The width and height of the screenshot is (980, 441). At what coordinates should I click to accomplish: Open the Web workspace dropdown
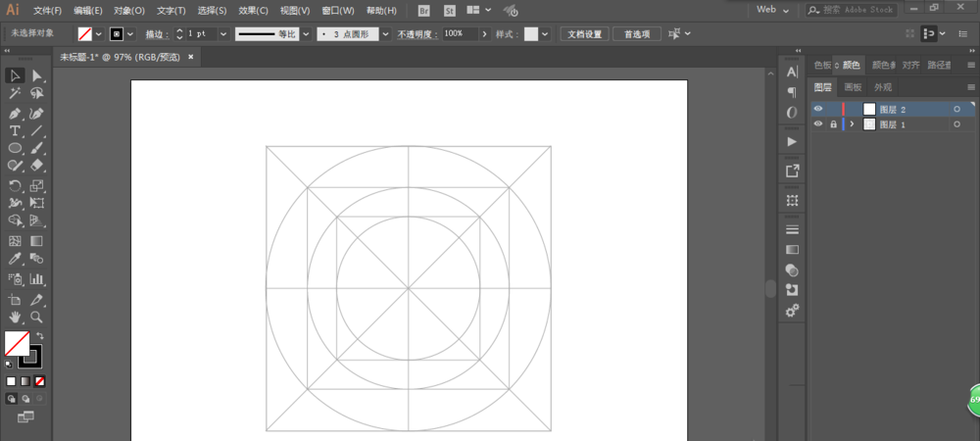pos(774,10)
